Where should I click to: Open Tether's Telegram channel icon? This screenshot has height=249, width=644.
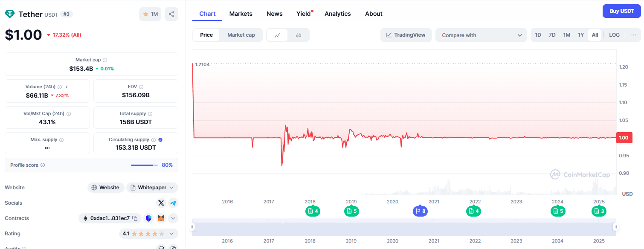pos(173,203)
